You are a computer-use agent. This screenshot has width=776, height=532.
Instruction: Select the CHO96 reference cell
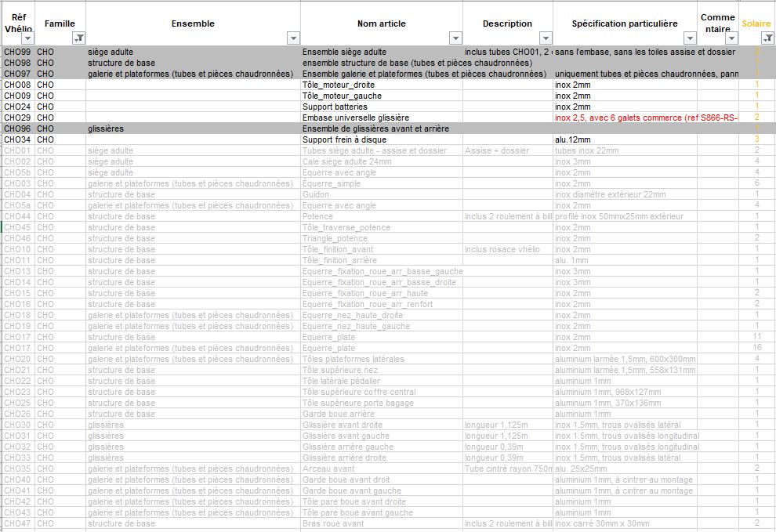tap(18, 128)
